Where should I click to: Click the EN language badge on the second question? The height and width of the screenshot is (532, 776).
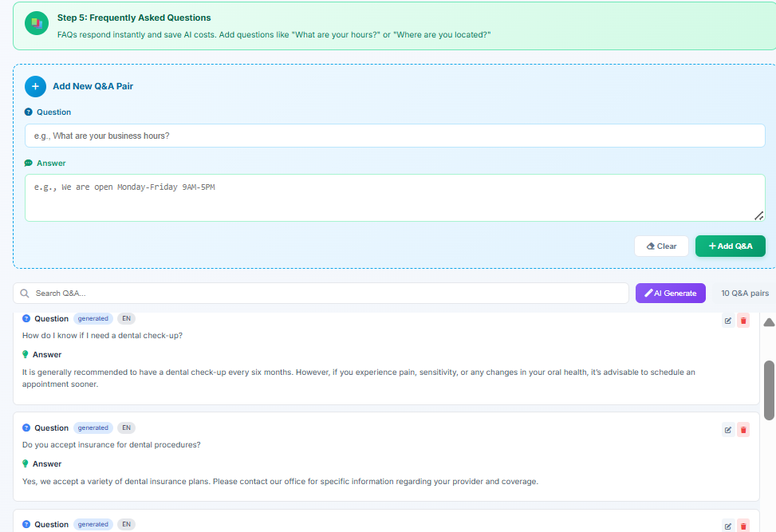pos(126,427)
